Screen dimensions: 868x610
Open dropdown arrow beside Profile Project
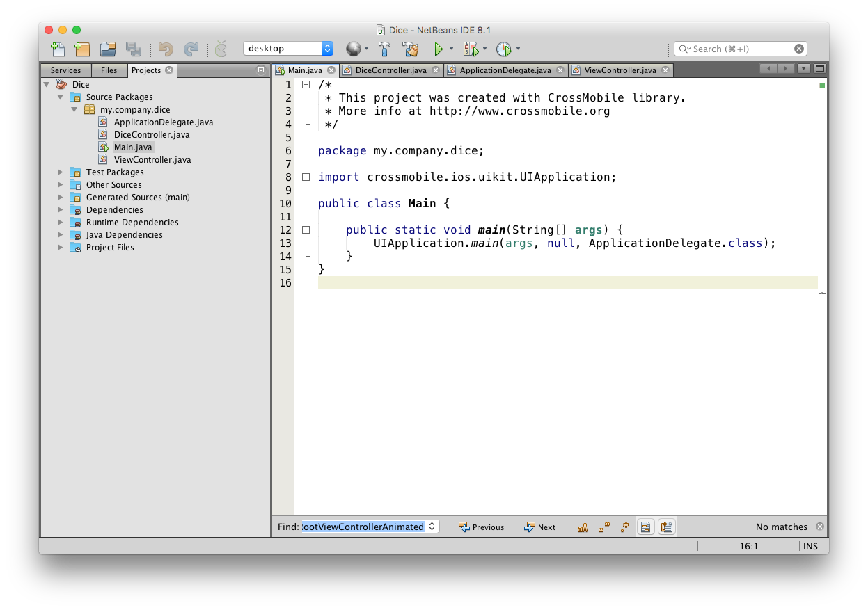click(x=518, y=49)
